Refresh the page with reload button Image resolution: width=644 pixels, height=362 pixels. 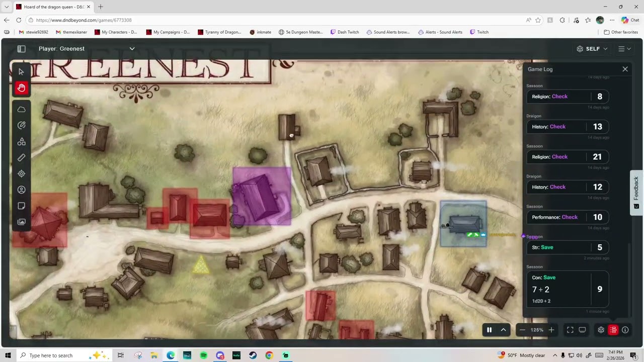click(x=19, y=20)
